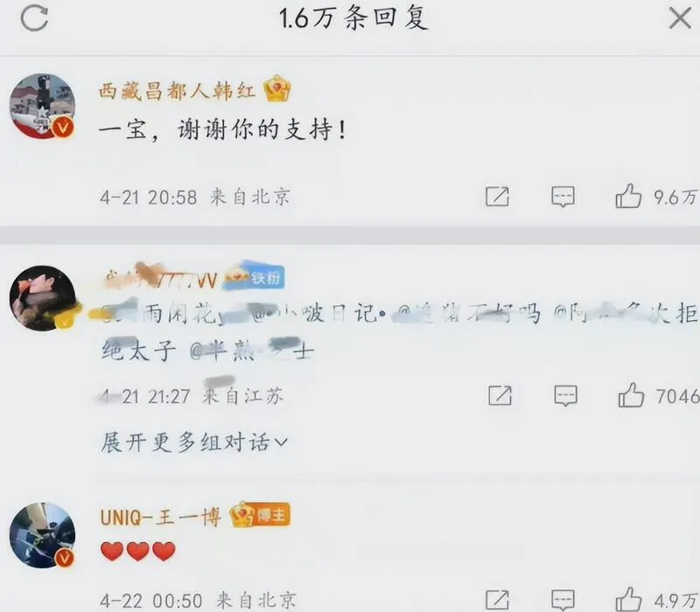Image resolution: width=700 pixels, height=612 pixels.
Task: Tap the username 西藏昌都人韩红
Action: click(x=177, y=91)
